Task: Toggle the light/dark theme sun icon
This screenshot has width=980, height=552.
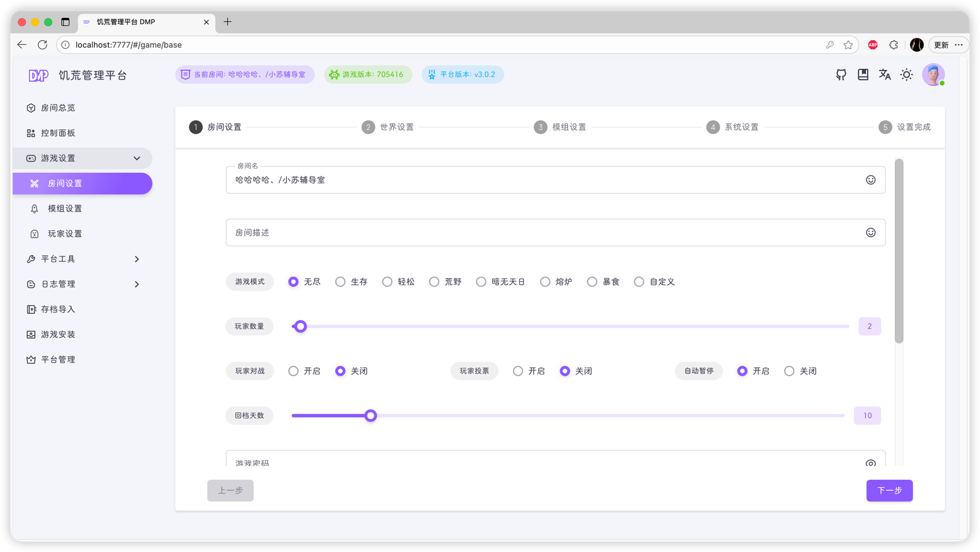Action: [x=907, y=74]
